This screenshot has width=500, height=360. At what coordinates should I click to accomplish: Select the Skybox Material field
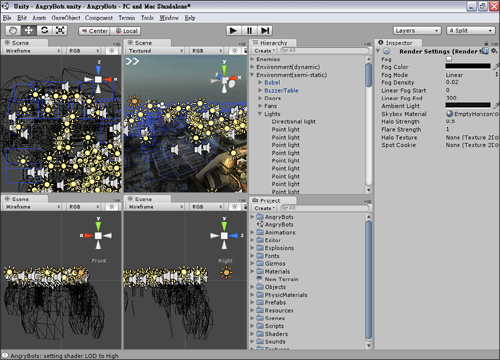point(472,114)
